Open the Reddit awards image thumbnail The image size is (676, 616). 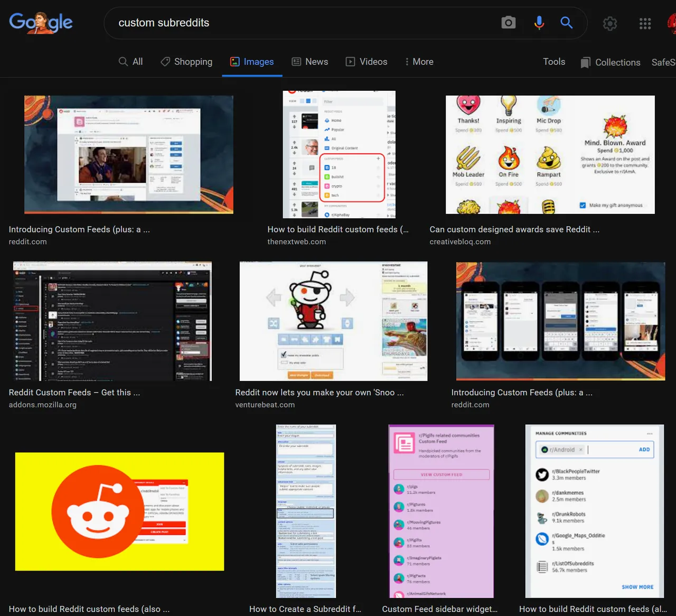(x=550, y=155)
